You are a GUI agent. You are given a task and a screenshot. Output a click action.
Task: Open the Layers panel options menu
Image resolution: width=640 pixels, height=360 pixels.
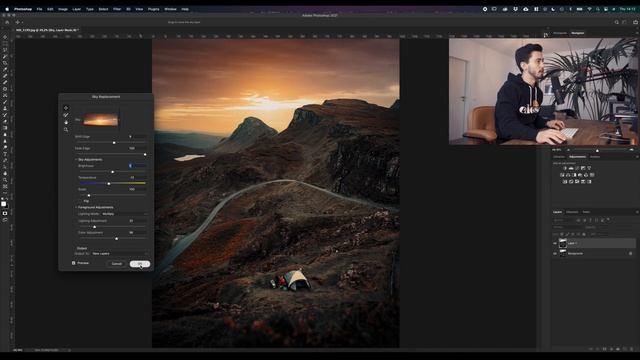[x=637, y=212]
